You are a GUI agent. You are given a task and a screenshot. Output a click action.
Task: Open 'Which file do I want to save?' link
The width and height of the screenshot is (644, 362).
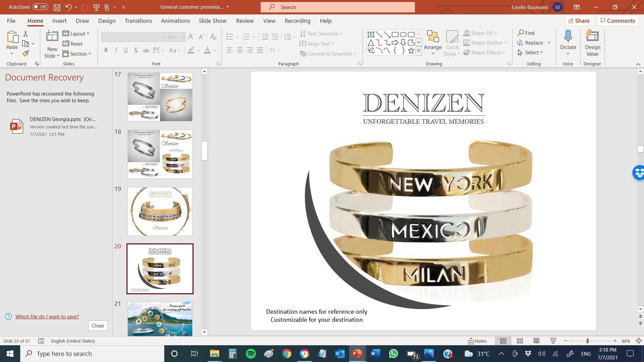coord(47,316)
